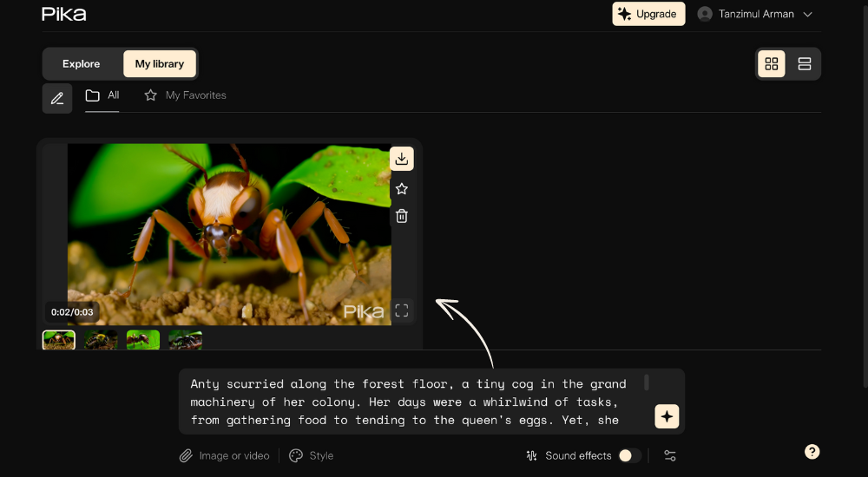The height and width of the screenshot is (477, 868).
Task: Switch to grid view layout
Action: pyautogui.click(x=771, y=64)
